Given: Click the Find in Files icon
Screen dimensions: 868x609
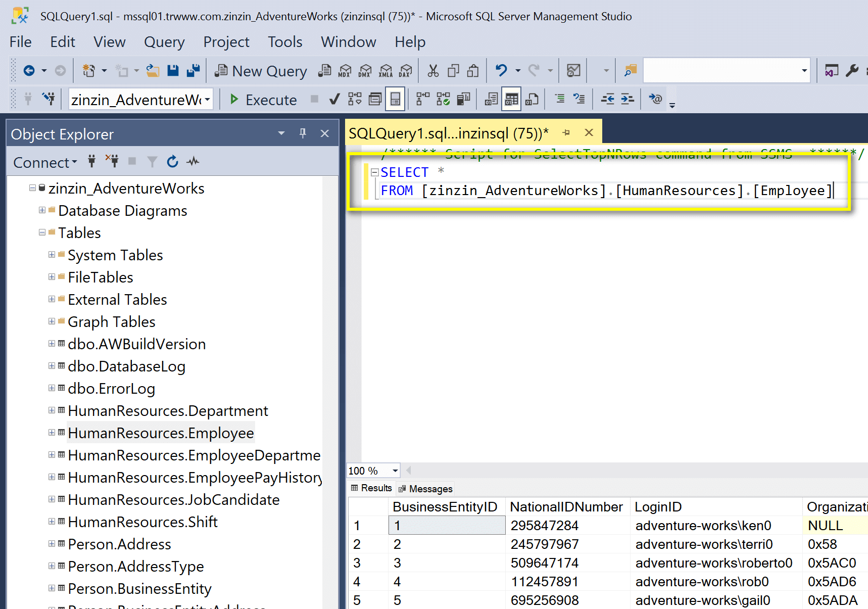Looking at the screenshot, I should pyautogui.click(x=631, y=71).
